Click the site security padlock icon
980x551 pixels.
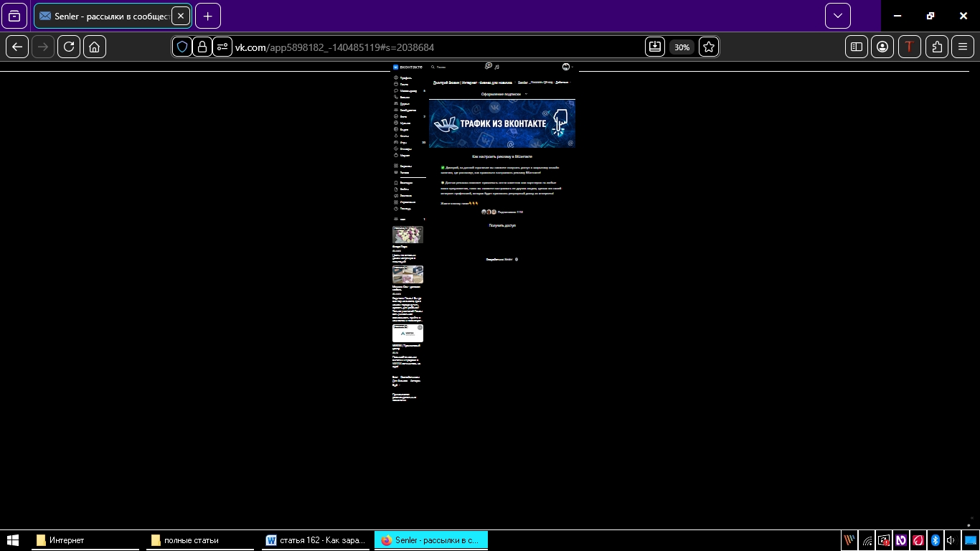(x=202, y=47)
